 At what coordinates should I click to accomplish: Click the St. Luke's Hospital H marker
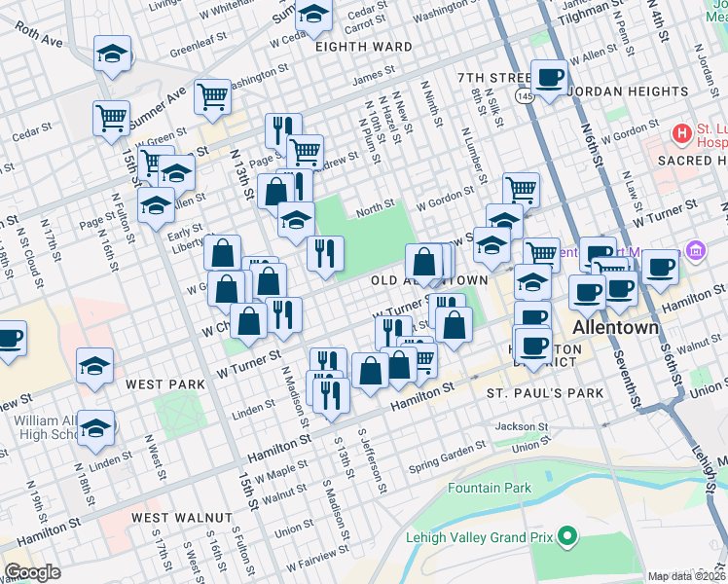681,134
